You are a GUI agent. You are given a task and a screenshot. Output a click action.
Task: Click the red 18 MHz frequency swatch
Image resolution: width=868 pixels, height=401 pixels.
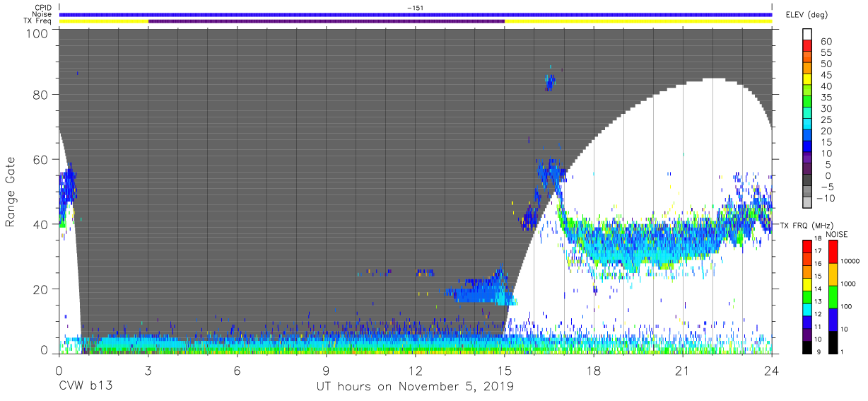809,245
